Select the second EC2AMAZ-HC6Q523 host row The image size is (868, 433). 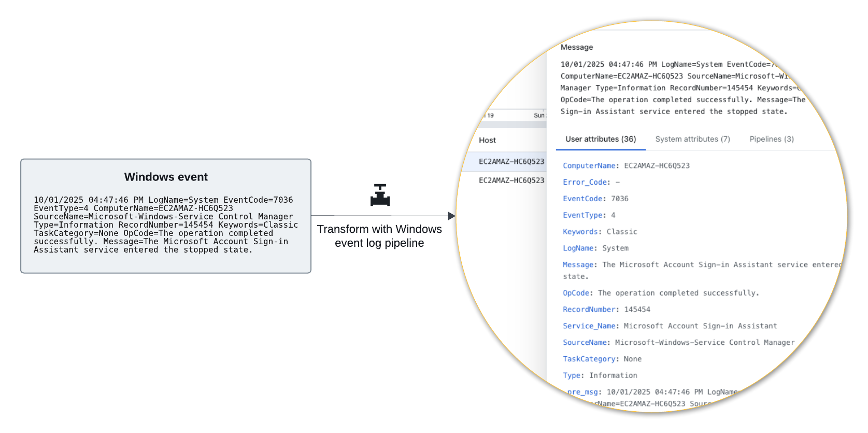(511, 180)
